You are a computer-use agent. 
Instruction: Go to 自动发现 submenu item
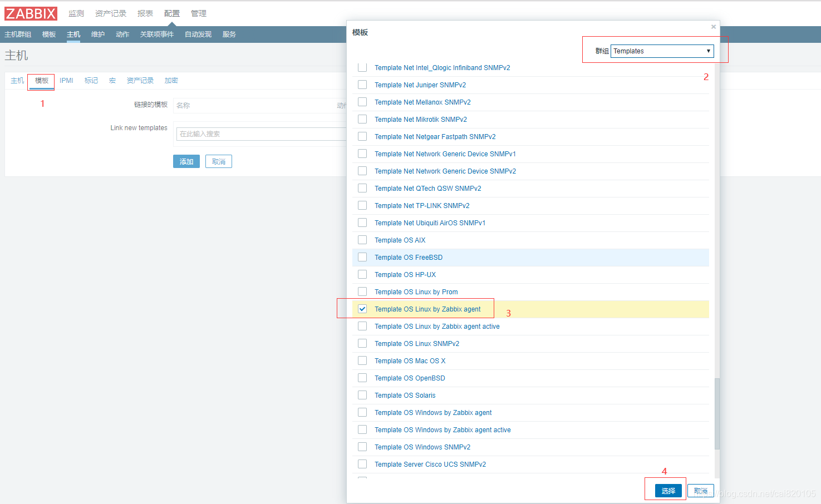tap(198, 34)
